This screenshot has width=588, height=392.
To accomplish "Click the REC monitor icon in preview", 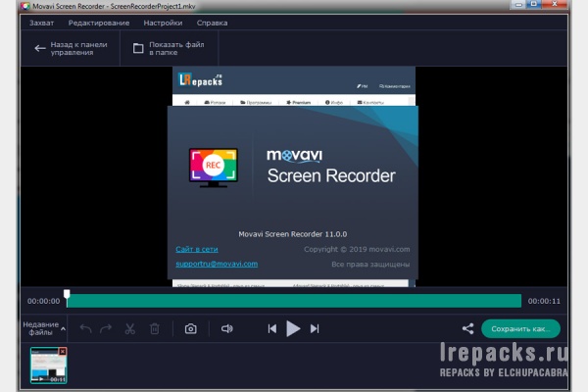I will coord(214,168).
